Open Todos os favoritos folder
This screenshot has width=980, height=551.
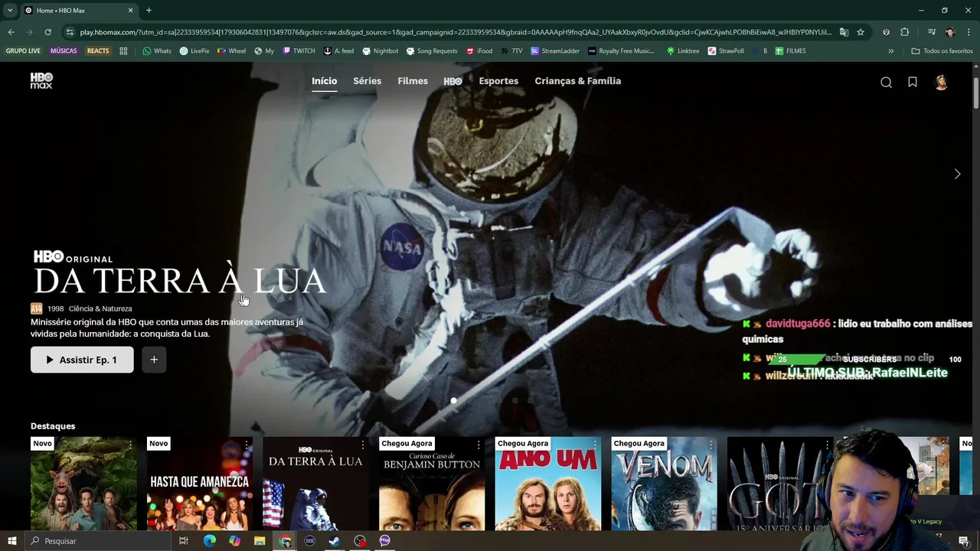tap(942, 51)
